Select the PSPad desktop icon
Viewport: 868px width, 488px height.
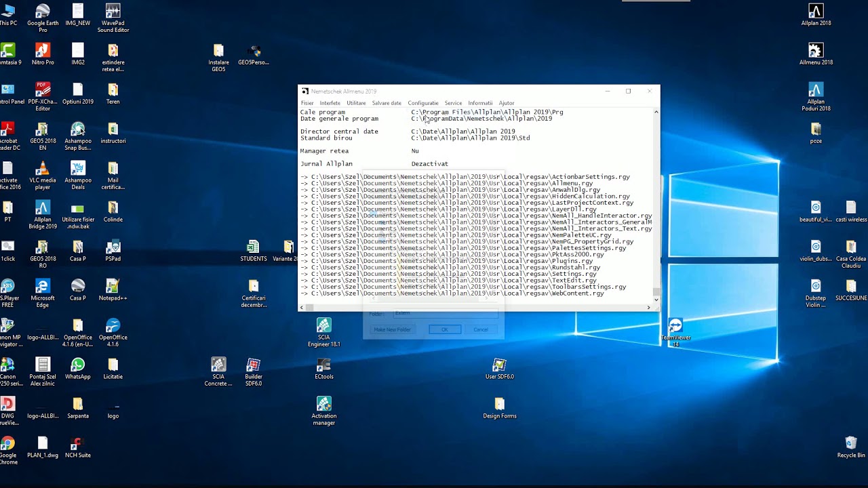pos(113,251)
